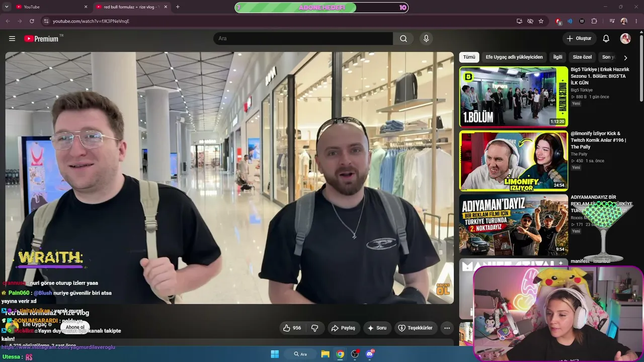Open the Chrome profile avatar
This screenshot has width=644, height=362.
click(x=624, y=21)
